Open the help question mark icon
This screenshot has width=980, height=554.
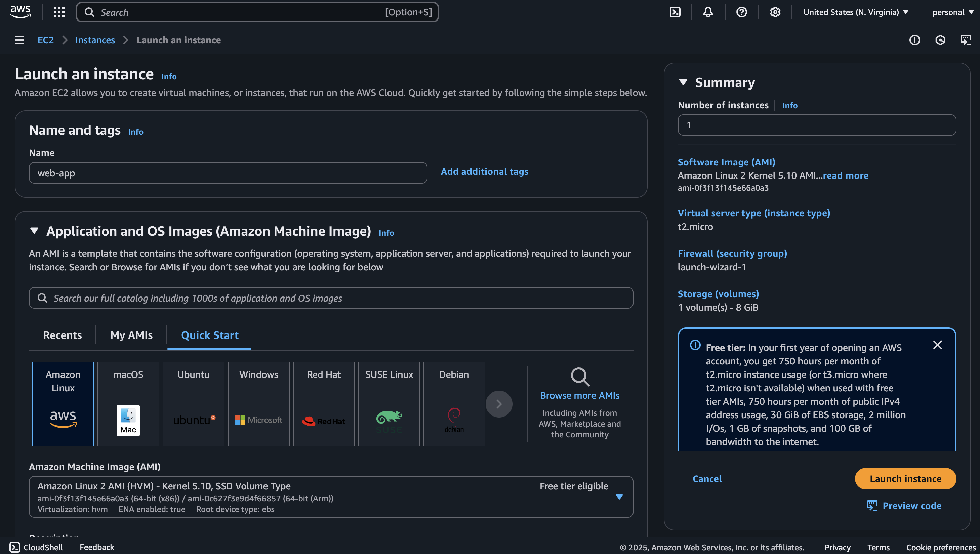pyautogui.click(x=741, y=12)
